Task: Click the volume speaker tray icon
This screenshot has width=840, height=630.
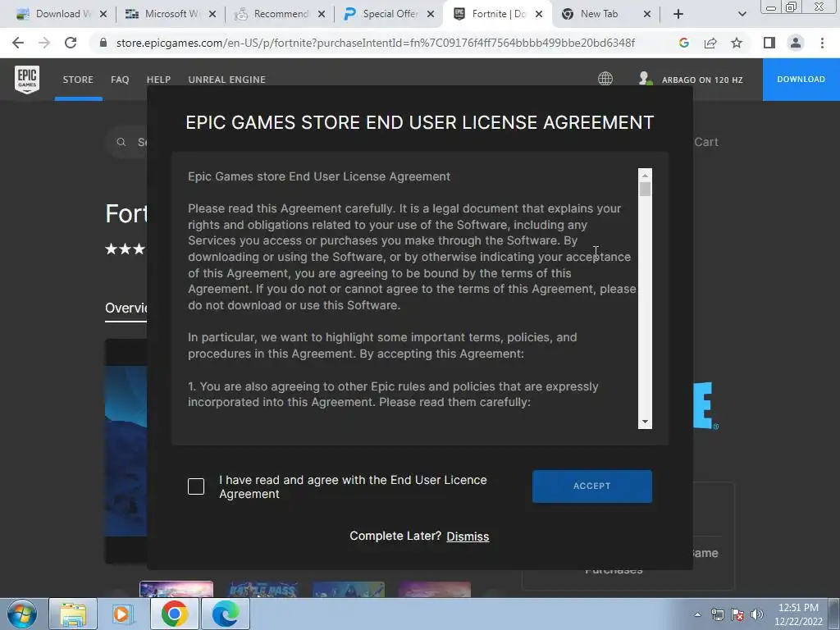Action: (x=757, y=614)
